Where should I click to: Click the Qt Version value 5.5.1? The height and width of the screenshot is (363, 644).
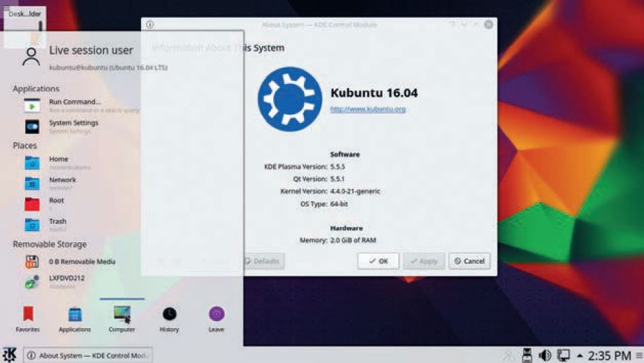337,179
